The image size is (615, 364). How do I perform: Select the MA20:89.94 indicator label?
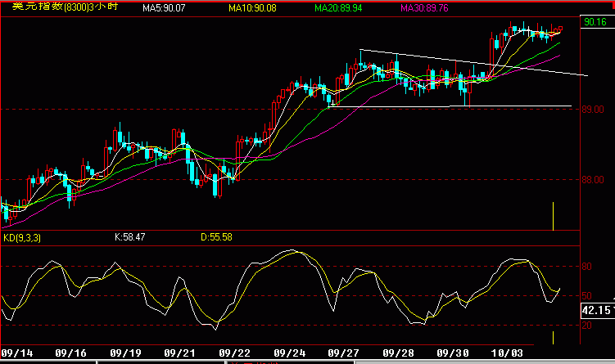[x=338, y=8]
